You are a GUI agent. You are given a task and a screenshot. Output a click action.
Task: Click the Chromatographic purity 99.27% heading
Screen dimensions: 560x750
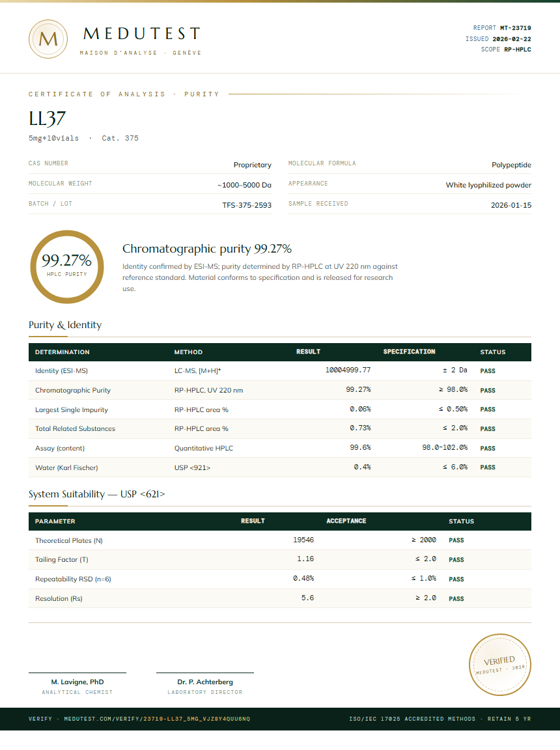[206, 249]
